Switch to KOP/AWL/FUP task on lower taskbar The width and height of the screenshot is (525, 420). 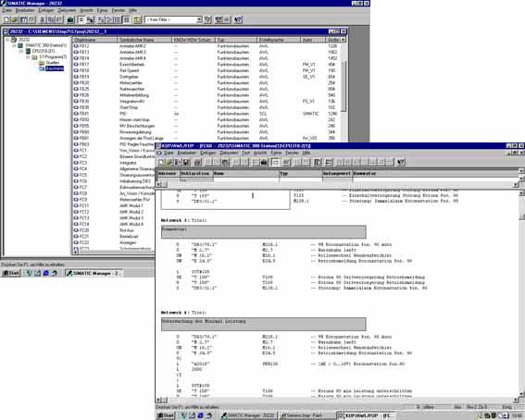pyautogui.click(x=366, y=415)
